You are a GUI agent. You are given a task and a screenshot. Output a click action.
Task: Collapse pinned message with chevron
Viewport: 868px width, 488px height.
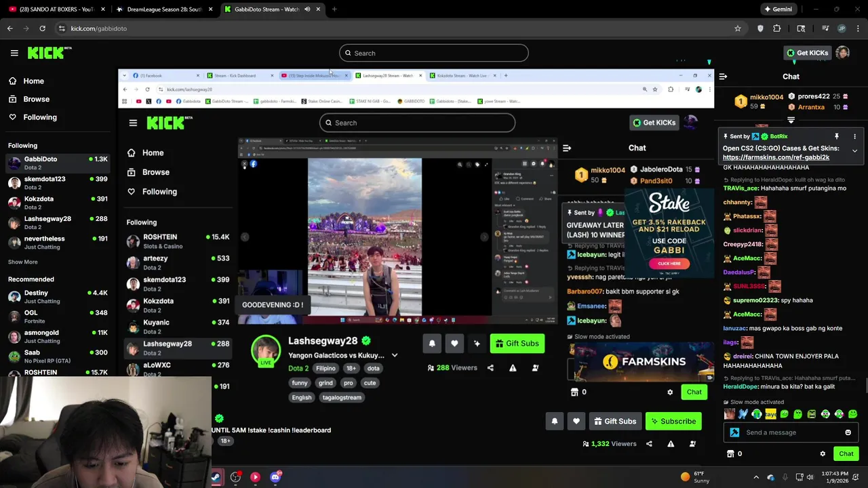tap(854, 150)
